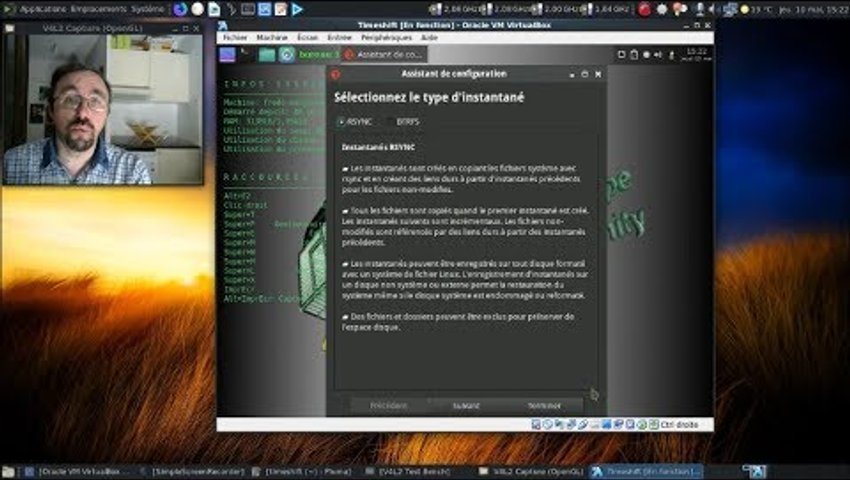Image resolution: width=850 pixels, height=480 pixels.
Task: Open the Périphériques menu in VirtualBox
Action: click(386, 37)
